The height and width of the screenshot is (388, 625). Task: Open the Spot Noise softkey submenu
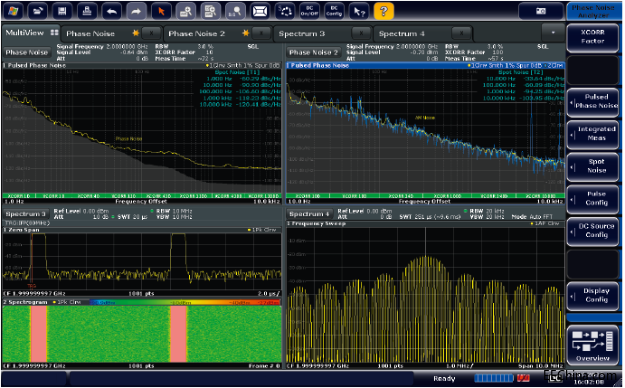point(593,166)
